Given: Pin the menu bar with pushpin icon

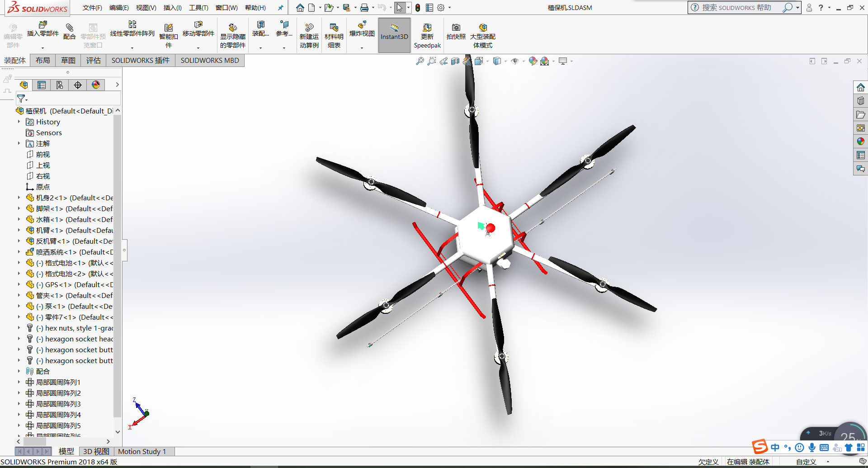Looking at the screenshot, I should (x=280, y=8).
